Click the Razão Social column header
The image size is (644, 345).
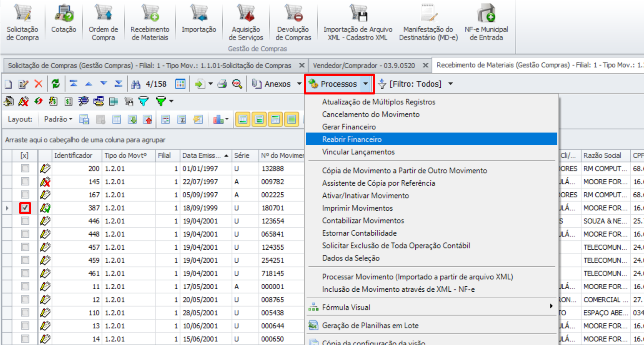tap(605, 156)
